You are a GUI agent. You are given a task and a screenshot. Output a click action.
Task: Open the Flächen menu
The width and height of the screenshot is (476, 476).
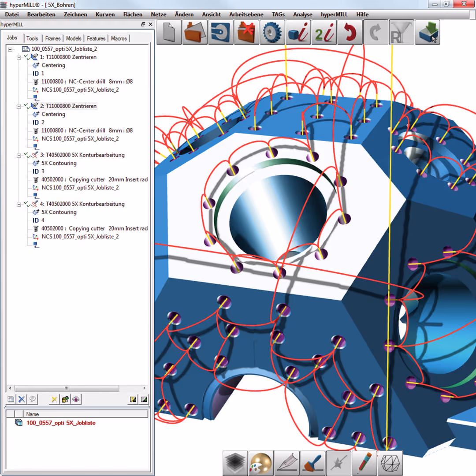point(133,14)
